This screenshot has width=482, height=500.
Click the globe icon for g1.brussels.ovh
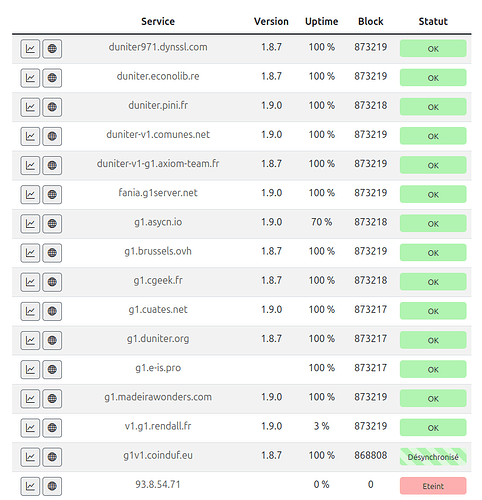(52, 253)
